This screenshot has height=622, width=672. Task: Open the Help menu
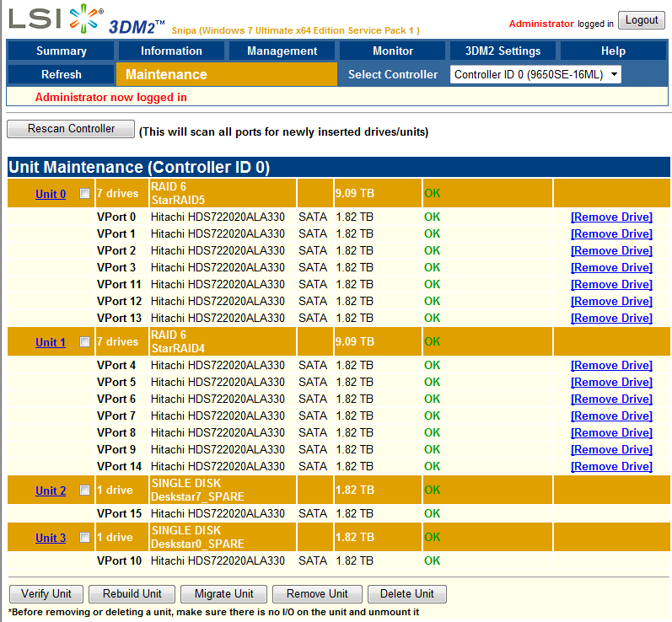tap(613, 51)
